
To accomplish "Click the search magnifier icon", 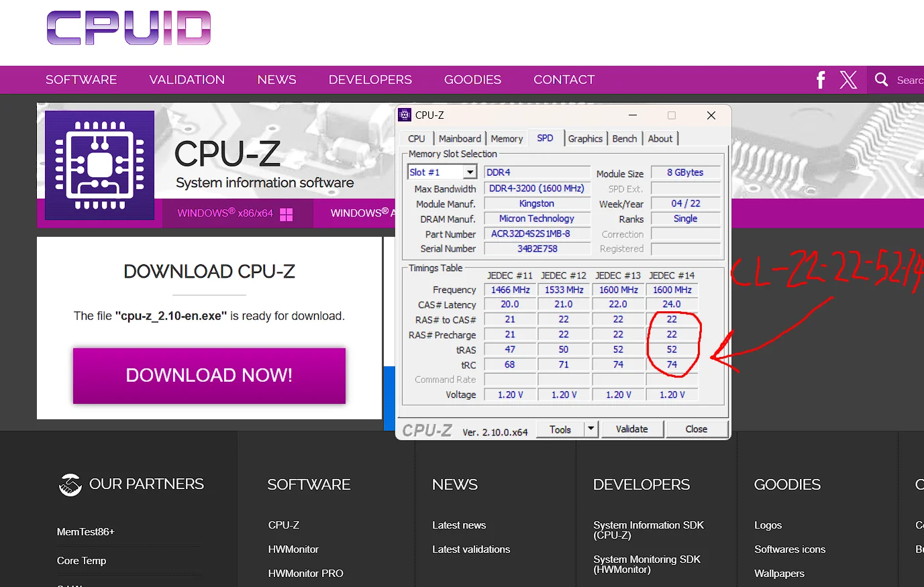I will [x=882, y=80].
